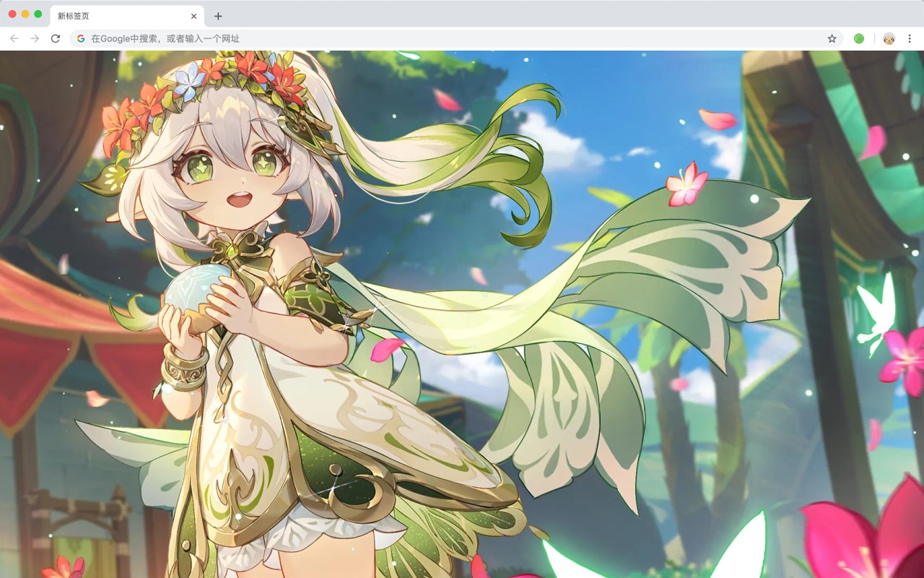Click the forward navigation arrow
The height and width of the screenshot is (578, 924).
click(35, 38)
